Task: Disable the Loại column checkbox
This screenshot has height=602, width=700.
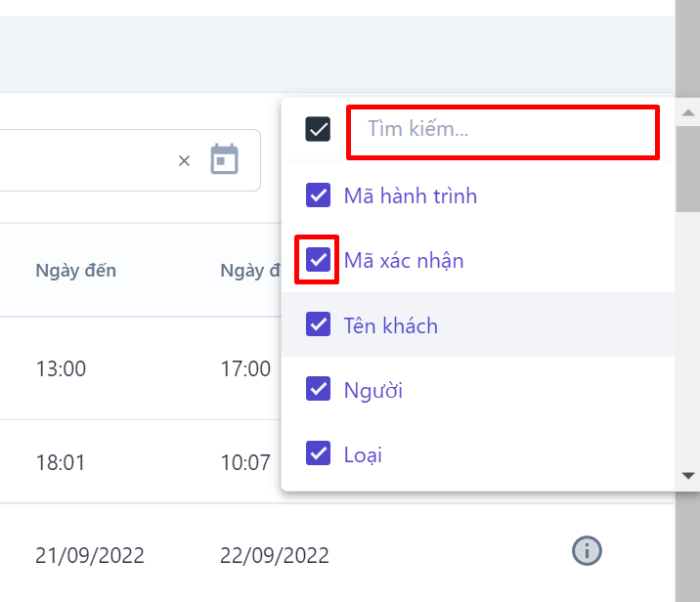Action: pyautogui.click(x=318, y=453)
